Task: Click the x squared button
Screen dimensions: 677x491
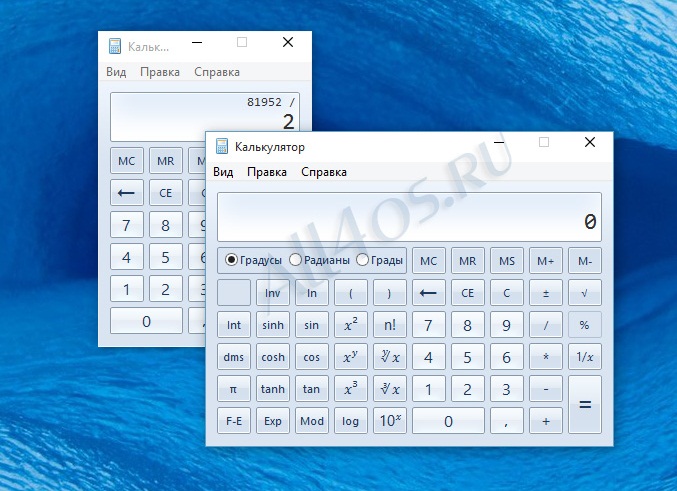Action: 351,325
